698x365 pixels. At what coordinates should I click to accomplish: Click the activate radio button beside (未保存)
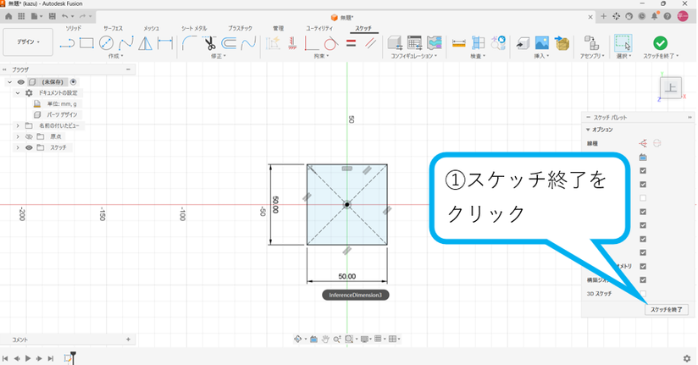[73, 82]
